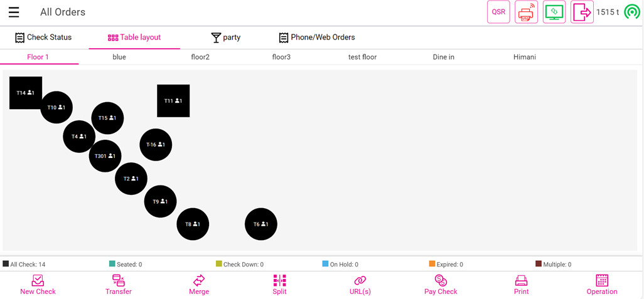Open the hamburger menu

click(x=14, y=13)
